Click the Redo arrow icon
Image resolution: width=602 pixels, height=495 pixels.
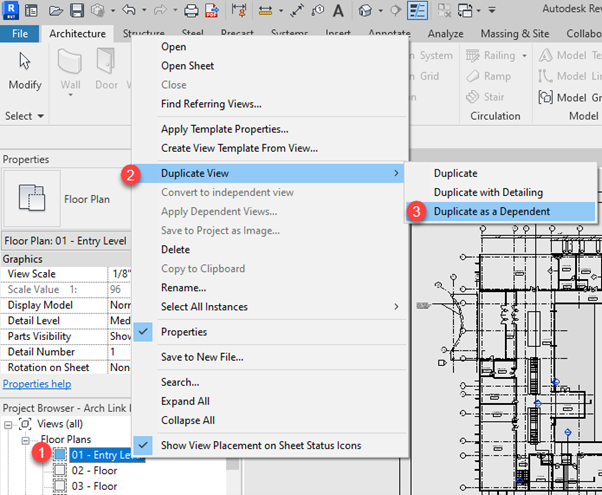coord(160,10)
